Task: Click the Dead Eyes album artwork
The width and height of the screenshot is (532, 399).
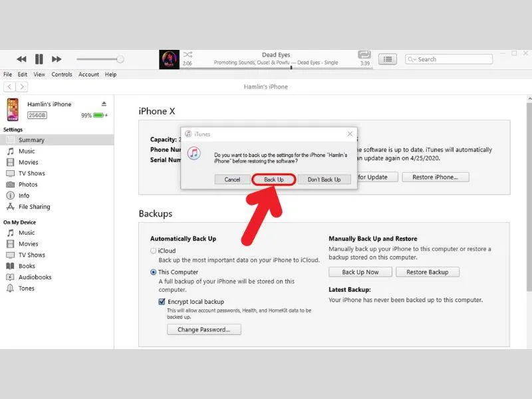Action: (169, 59)
